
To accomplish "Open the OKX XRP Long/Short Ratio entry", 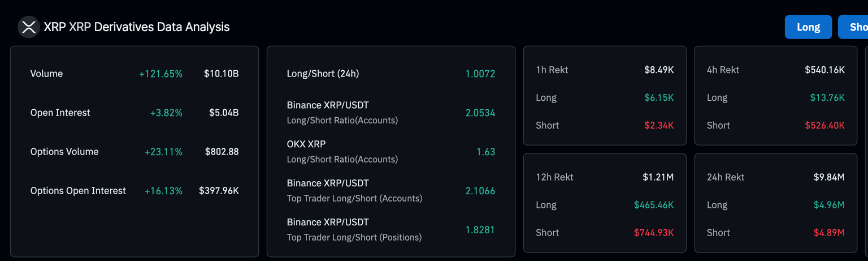I will (342, 151).
